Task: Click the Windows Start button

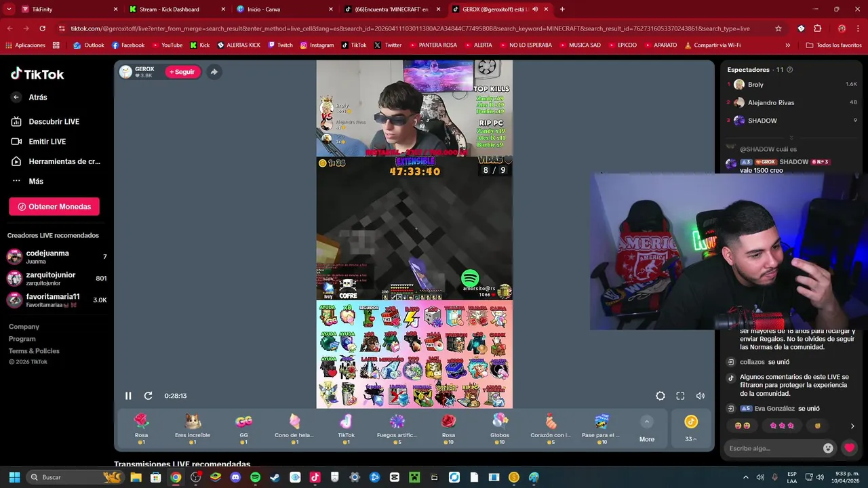Action: coord(14,477)
